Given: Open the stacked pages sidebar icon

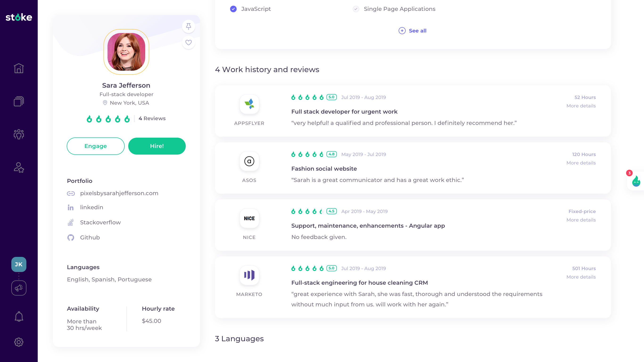Looking at the screenshot, I should [x=19, y=101].
